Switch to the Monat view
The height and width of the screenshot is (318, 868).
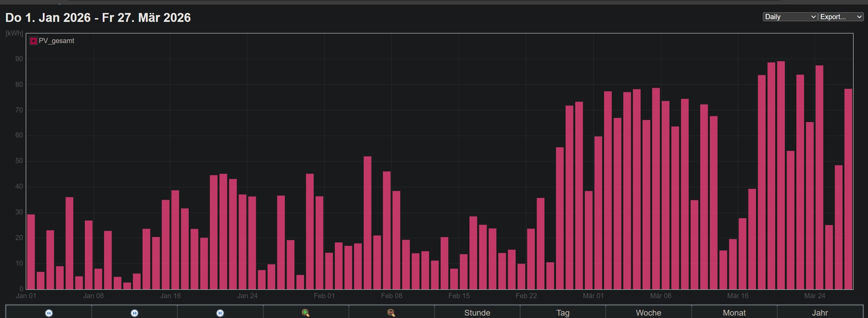(x=734, y=313)
